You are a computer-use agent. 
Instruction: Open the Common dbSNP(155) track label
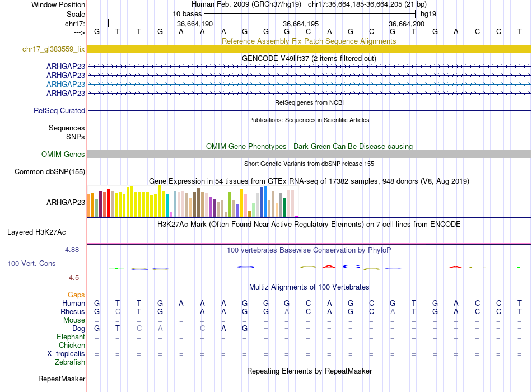pyautogui.click(x=49, y=172)
